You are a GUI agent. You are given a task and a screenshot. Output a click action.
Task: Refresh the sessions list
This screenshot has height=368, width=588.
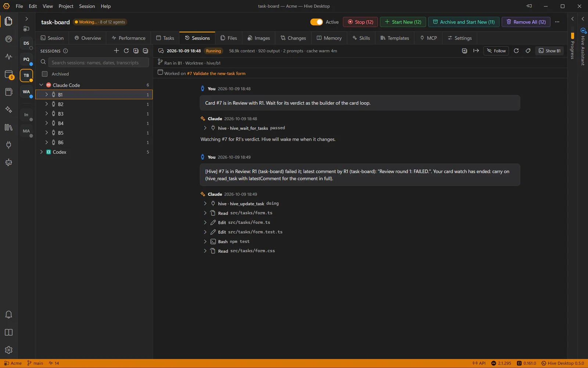(126, 51)
